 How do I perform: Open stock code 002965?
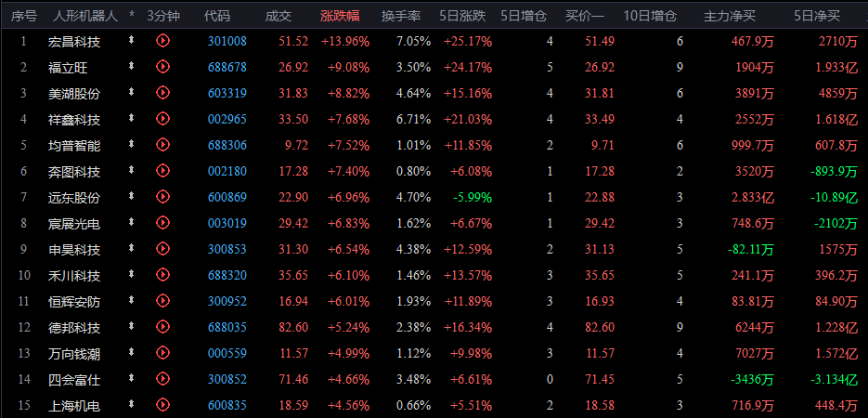click(x=227, y=119)
